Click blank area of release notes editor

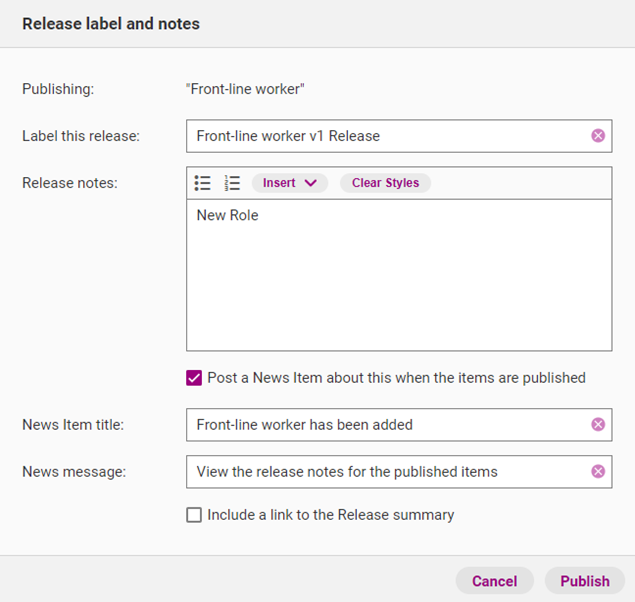click(x=398, y=290)
